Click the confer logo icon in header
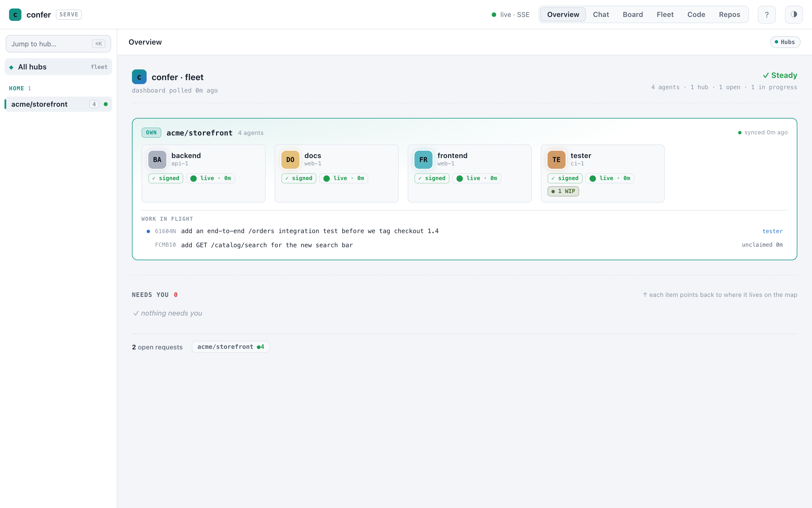The image size is (812, 508). 15,14
